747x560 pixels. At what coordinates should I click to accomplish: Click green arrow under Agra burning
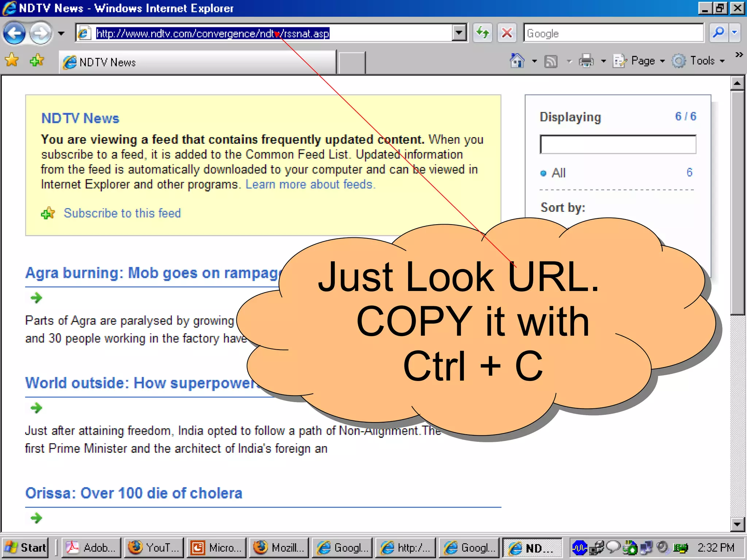point(36,298)
